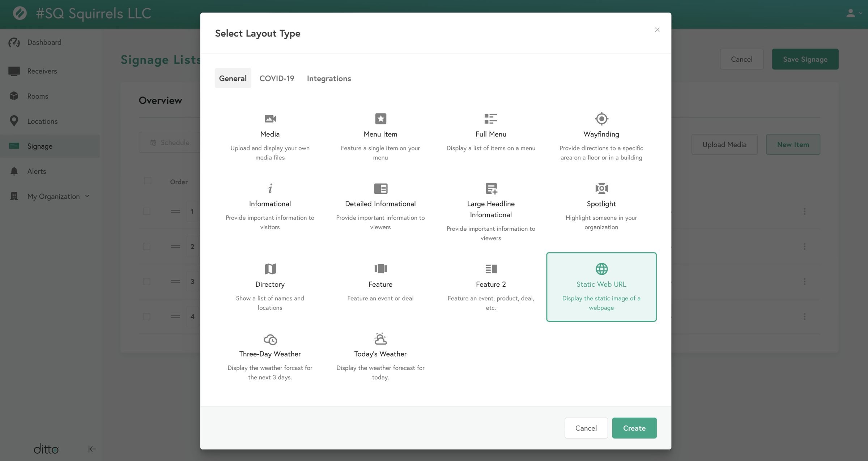Collapse the left sidebar with the arrow

point(92,449)
